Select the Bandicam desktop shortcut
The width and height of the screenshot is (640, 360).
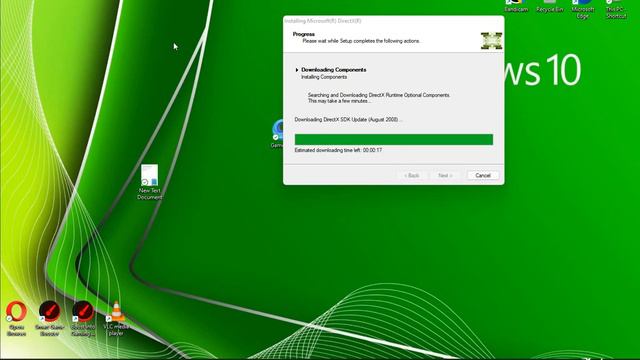click(516, 6)
